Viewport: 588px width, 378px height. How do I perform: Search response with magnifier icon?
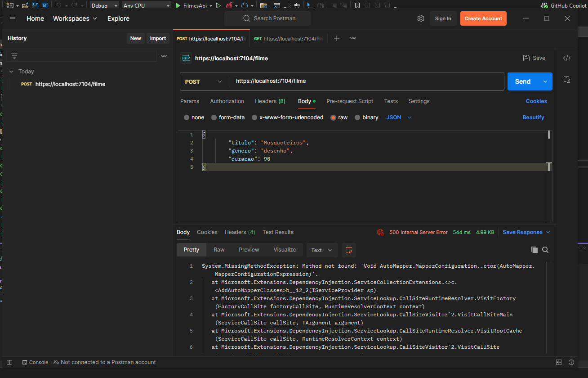point(545,250)
